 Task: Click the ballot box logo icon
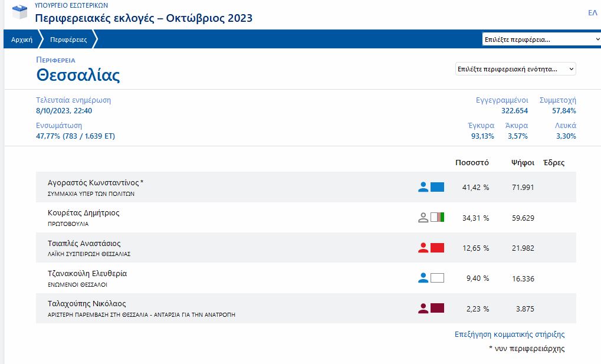click(19, 12)
